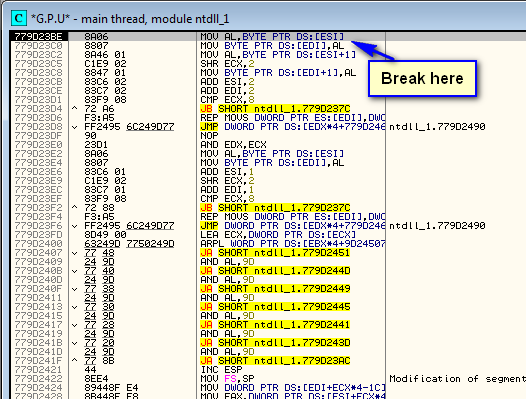Click JA SHORT ntdll_1.779D2441
The height and width of the screenshot is (399, 526).
click(x=275, y=325)
